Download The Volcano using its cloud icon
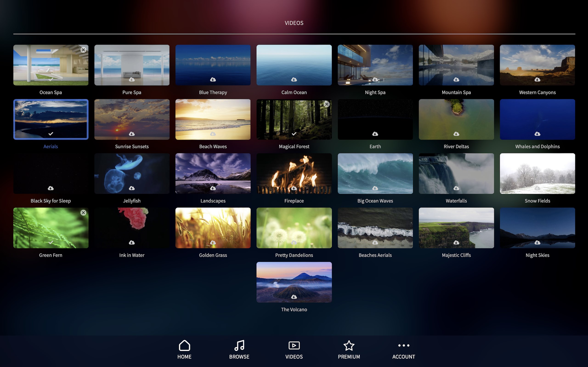This screenshot has width=588, height=367. click(x=294, y=297)
